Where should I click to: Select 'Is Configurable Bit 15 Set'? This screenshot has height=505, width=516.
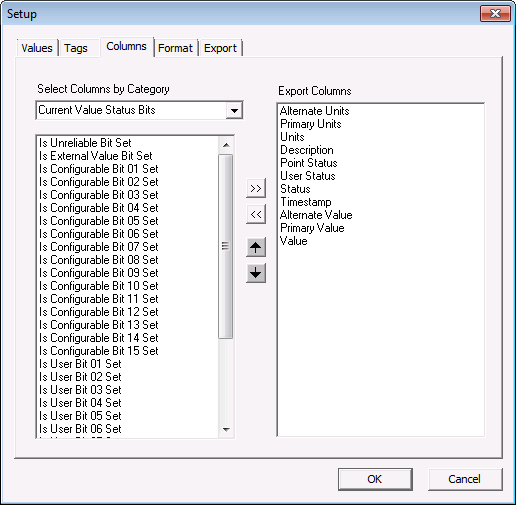98,351
